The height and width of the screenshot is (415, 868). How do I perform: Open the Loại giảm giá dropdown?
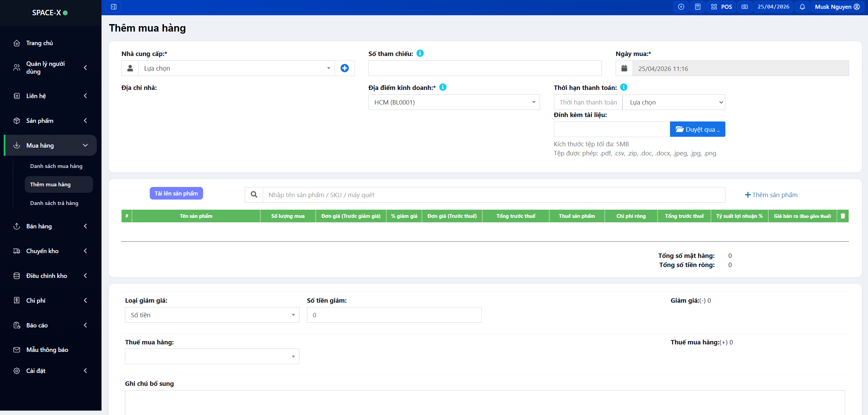[x=212, y=315]
